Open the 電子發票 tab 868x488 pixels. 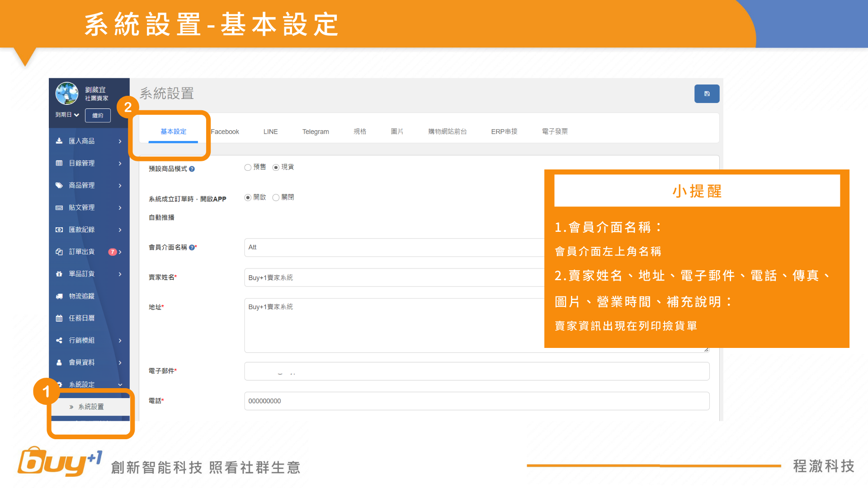pos(555,131)
